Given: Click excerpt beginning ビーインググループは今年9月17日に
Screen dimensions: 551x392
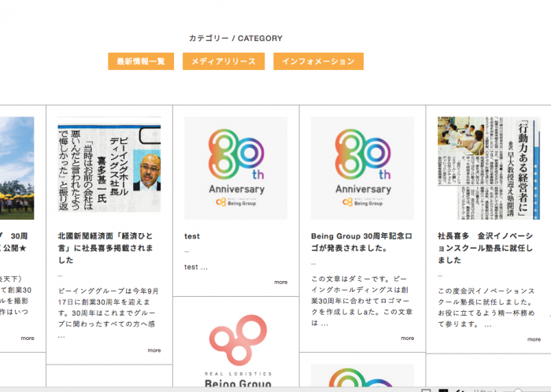Looking at the screenshot, I should click(x=109, y=313).
